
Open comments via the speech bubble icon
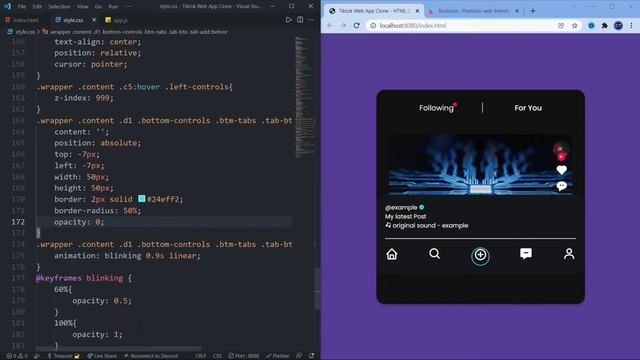(x=562, y=186)
